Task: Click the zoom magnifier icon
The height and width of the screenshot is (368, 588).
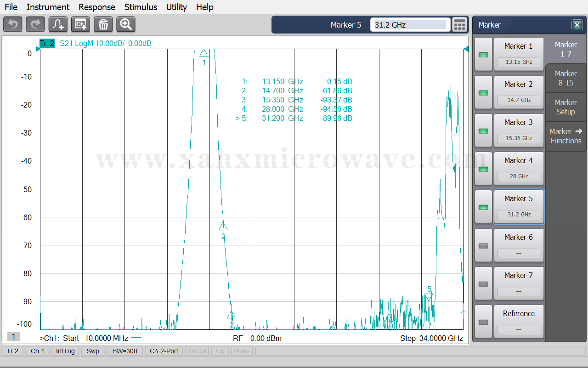Action: (126, 24)
